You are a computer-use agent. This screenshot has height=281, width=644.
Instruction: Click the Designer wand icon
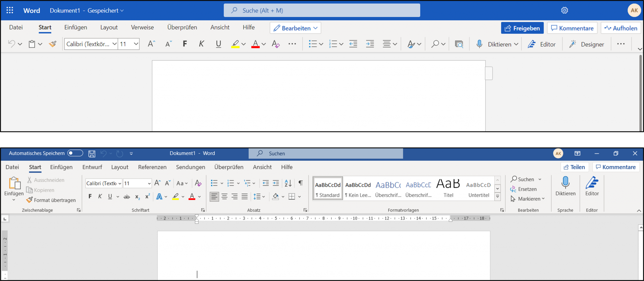coord(573,44)
